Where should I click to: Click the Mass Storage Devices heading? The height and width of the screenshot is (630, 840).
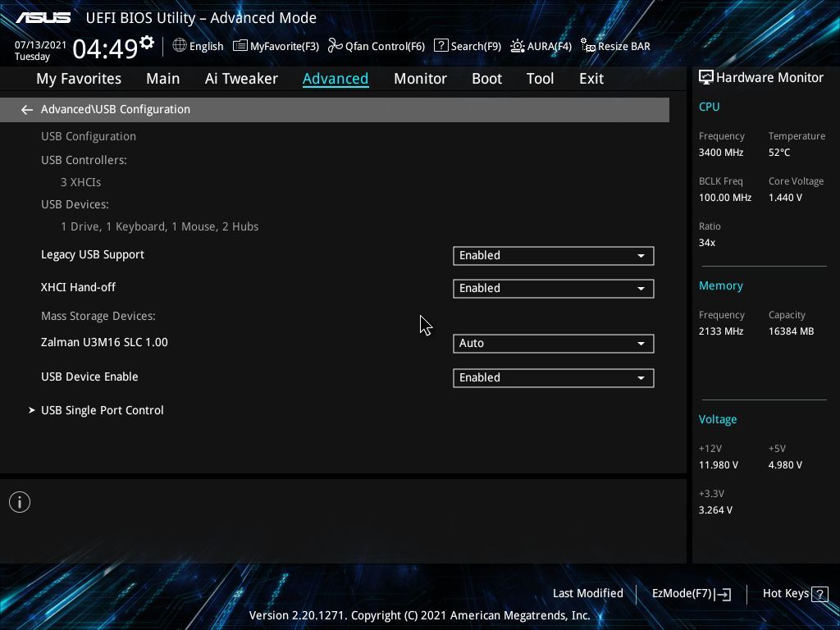pyautogui.click(x=98, y=316)
